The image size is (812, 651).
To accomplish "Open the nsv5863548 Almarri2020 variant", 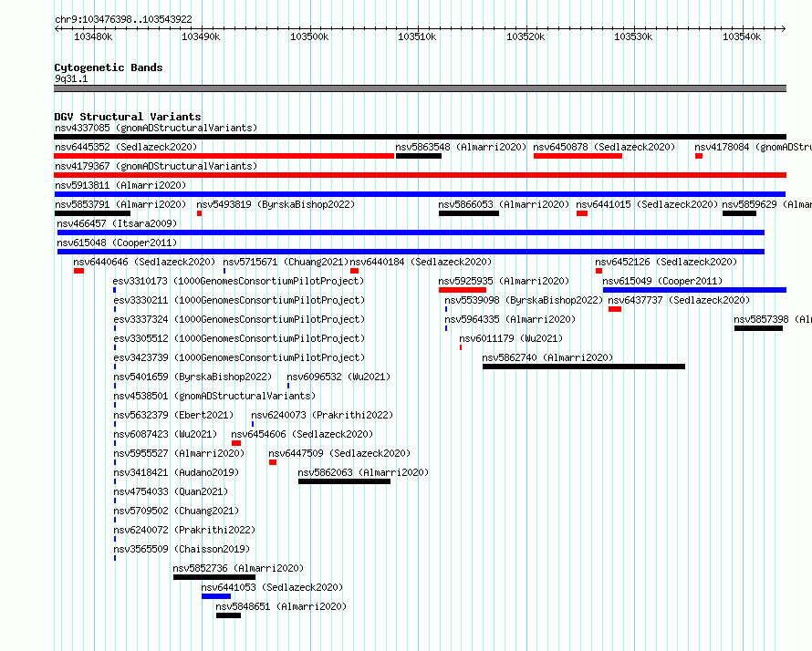I will click(419, 156).
